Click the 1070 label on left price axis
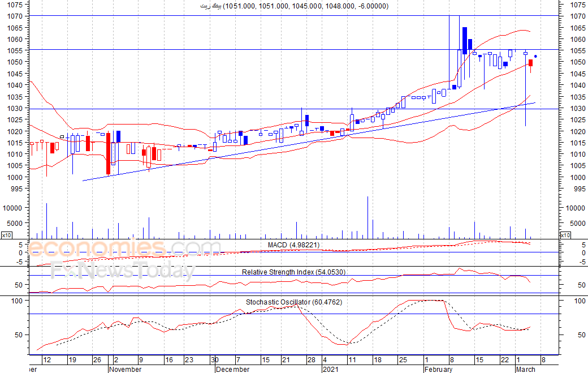 coord(15,16)
